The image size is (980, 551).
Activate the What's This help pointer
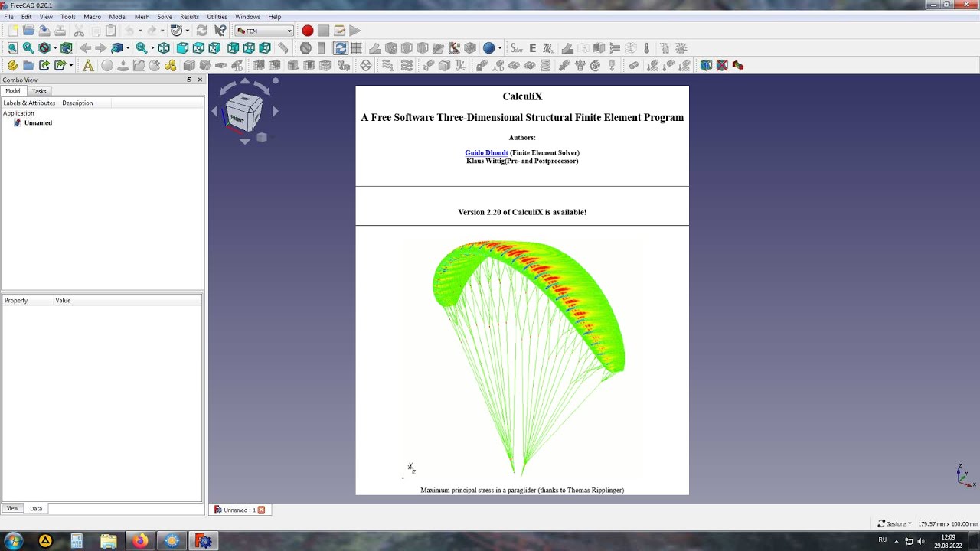[220, 31]
